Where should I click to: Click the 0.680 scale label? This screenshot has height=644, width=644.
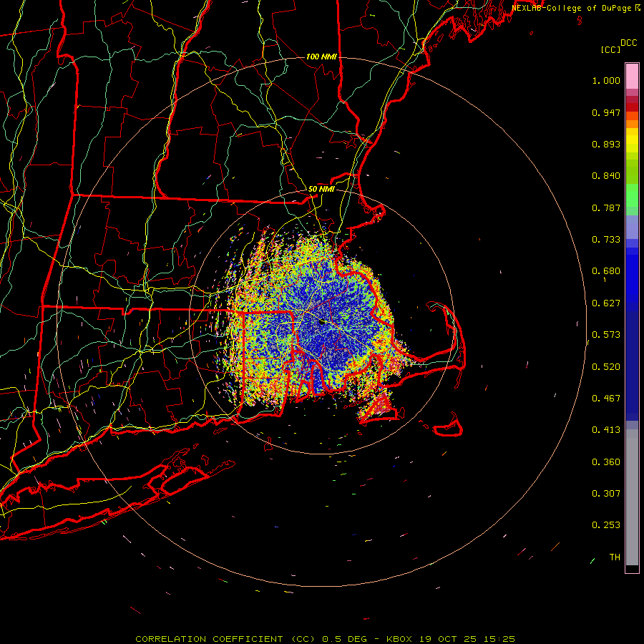point(606,271)
